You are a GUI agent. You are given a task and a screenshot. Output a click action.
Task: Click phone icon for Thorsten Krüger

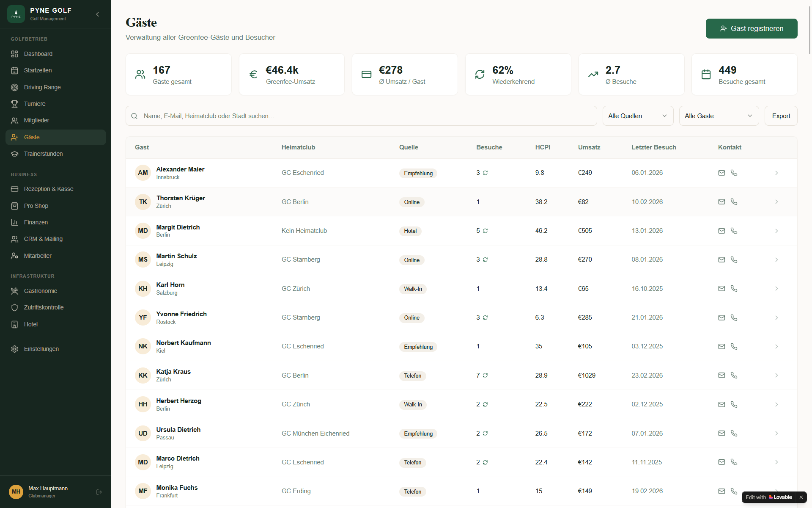coord(734,202)
